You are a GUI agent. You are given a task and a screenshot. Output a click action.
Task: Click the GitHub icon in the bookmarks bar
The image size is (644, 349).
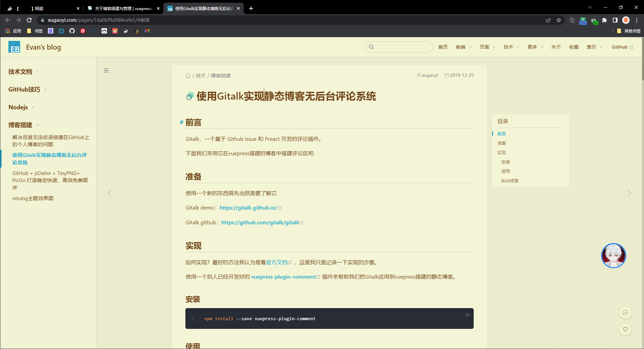point(72,31)
